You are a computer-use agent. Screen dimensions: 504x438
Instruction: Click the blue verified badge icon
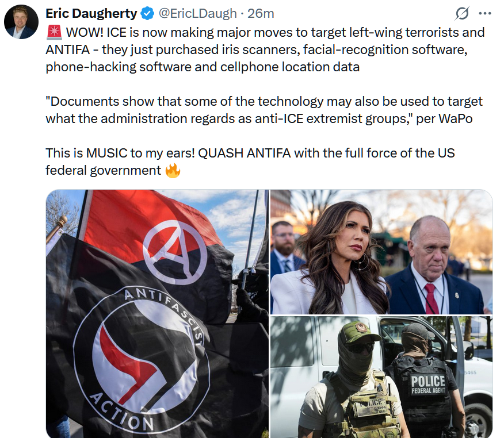(147, 14)
